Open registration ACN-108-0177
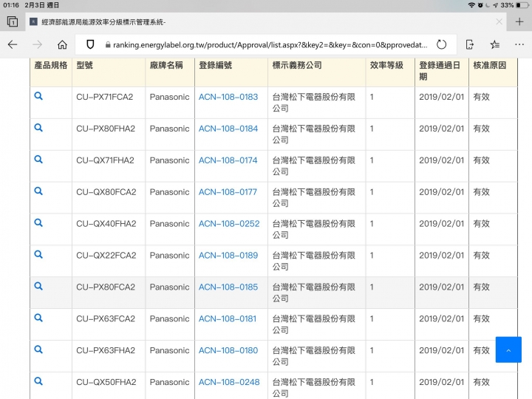This screenshot has height=399, width=532. click(x=228, y=192)
